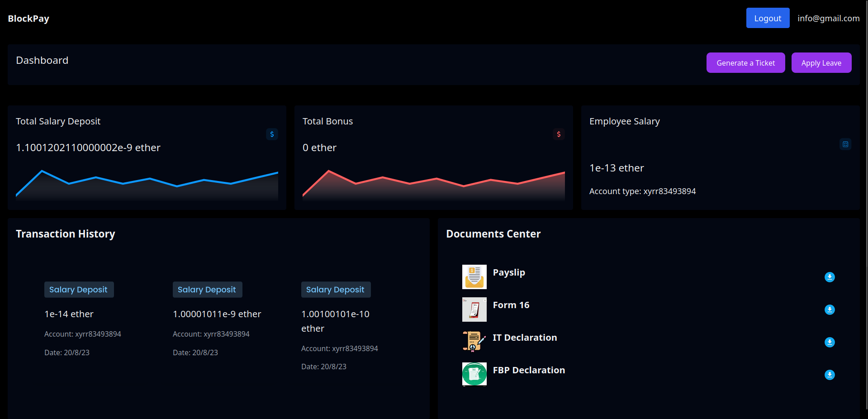Select the Salary Deposit tag above 1.00001011e-9 ether
Viewport: 868px width, 419px height.
(207, 290)
